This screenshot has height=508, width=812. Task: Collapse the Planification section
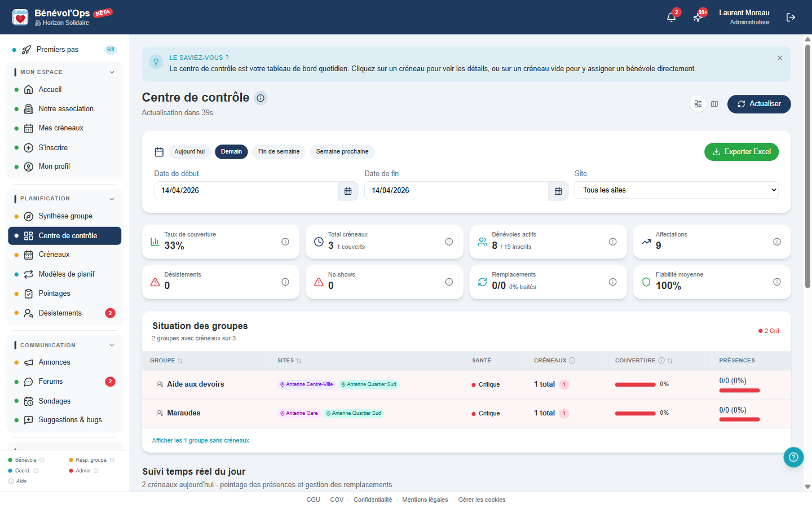(x=112, y=199)
